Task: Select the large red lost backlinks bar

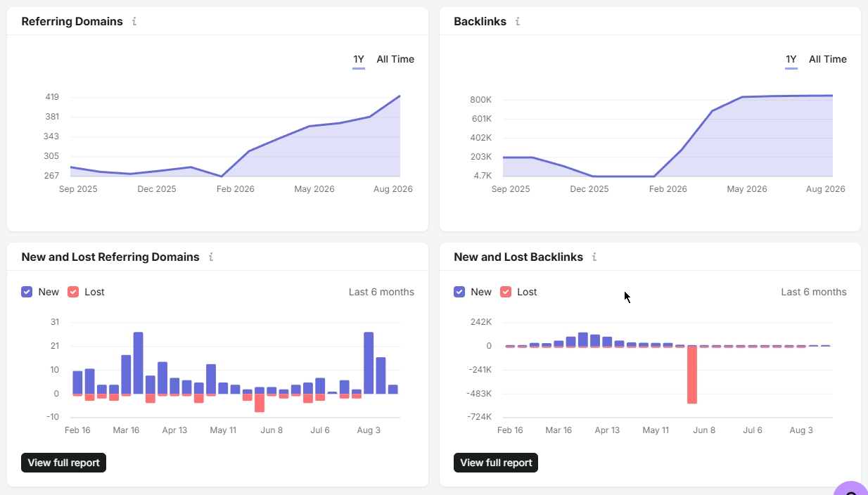Action: 692,375
